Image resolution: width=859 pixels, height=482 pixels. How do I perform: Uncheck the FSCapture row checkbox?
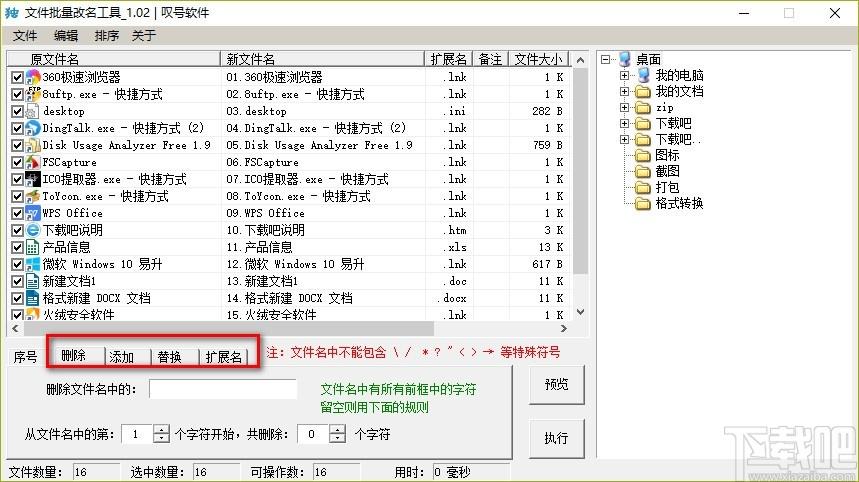[x=18, y=163]
